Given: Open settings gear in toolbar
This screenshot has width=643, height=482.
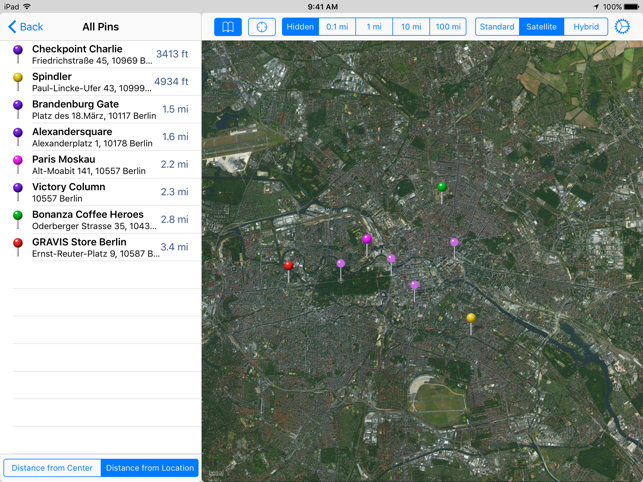Looking at the screenshot, I should tap(622, 27).
